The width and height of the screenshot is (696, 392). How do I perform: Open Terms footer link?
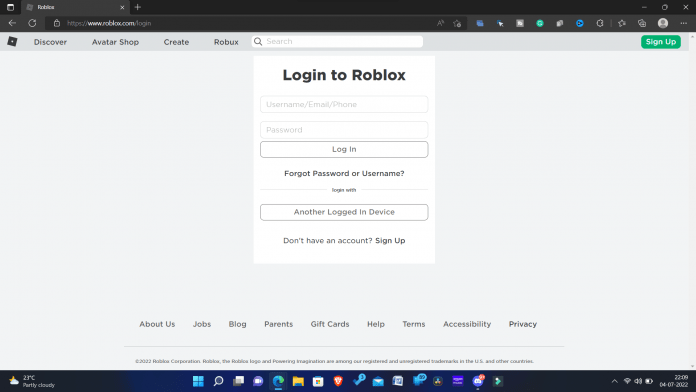414,324
